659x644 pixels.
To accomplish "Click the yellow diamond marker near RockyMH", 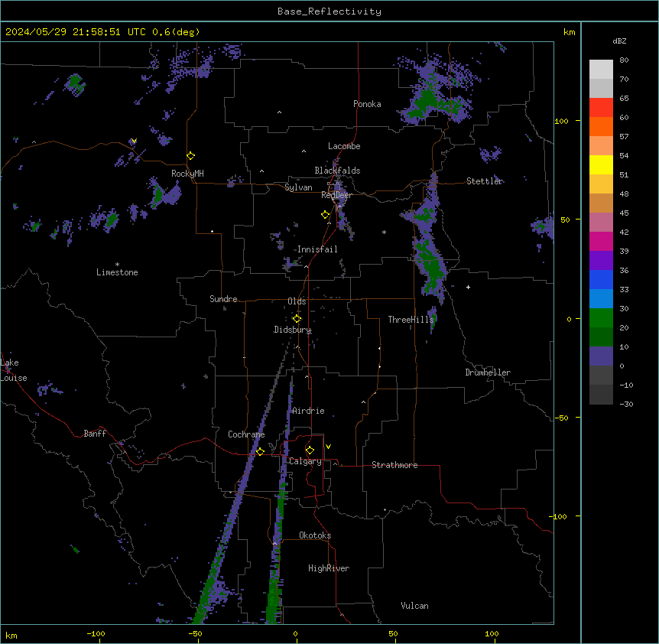I will point(191,155).
